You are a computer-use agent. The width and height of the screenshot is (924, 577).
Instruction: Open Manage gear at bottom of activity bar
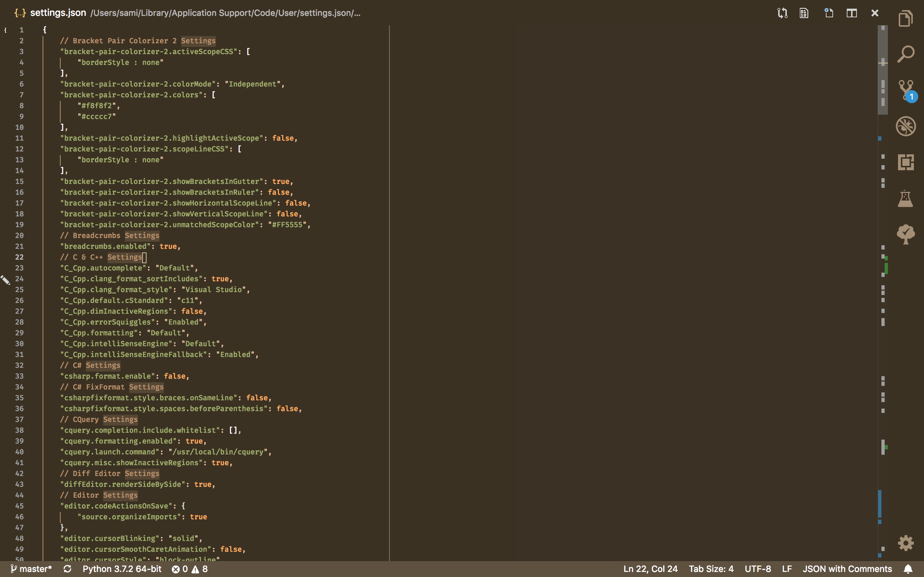(906, 543)
